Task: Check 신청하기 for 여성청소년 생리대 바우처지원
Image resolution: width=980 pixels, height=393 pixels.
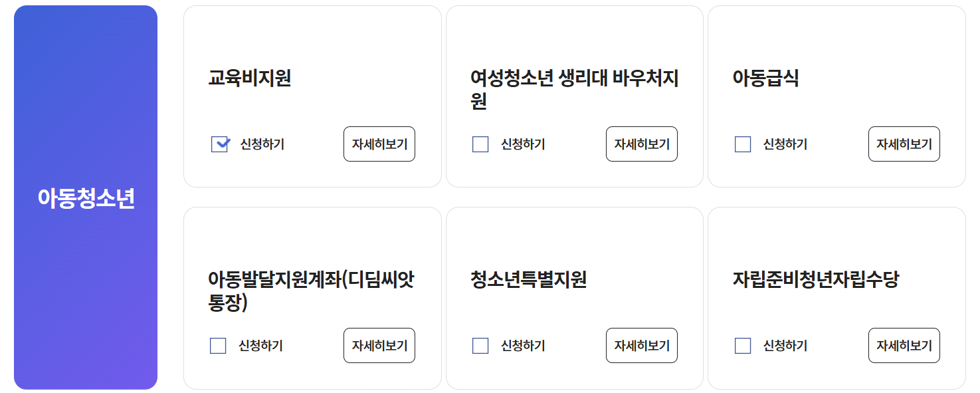Action: tap(479, 144)
